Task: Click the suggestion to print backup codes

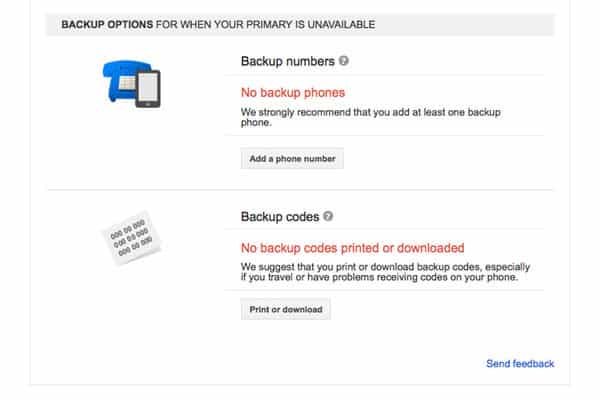Action: point(385,272)
